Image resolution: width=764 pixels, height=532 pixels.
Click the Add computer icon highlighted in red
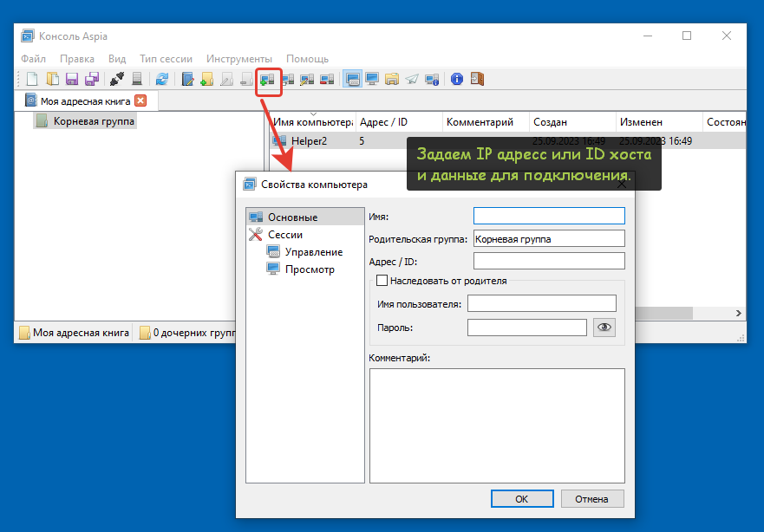click(268, 80)
